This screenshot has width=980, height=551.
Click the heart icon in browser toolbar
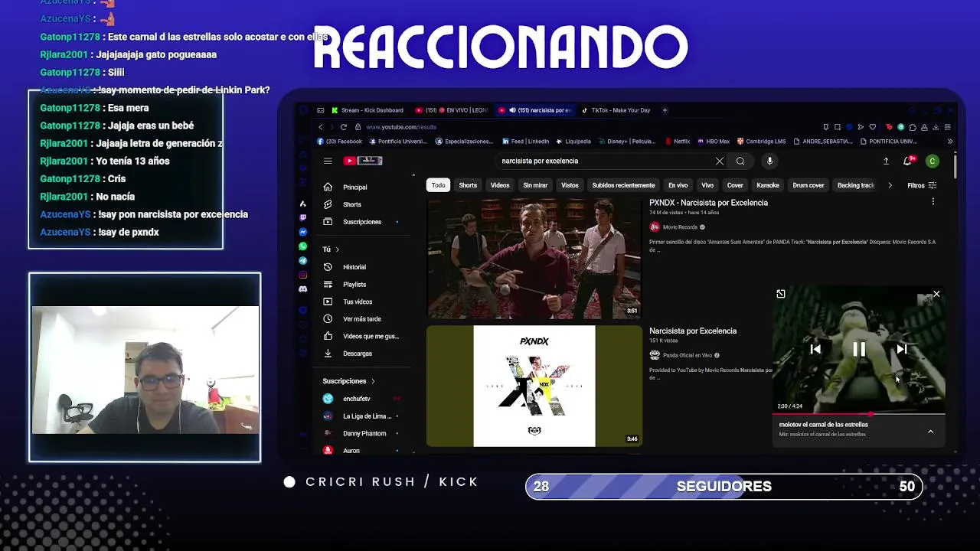[872, 127]
